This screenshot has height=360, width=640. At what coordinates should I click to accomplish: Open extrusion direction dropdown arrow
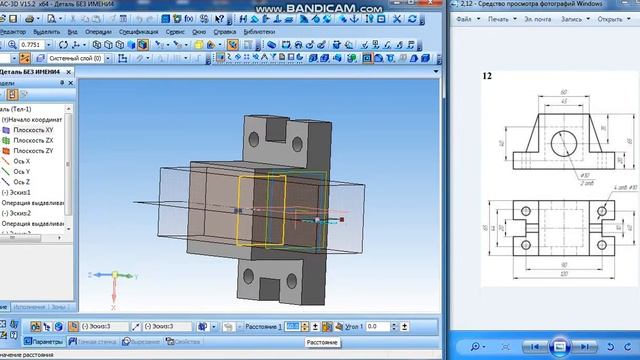[213, 327]
